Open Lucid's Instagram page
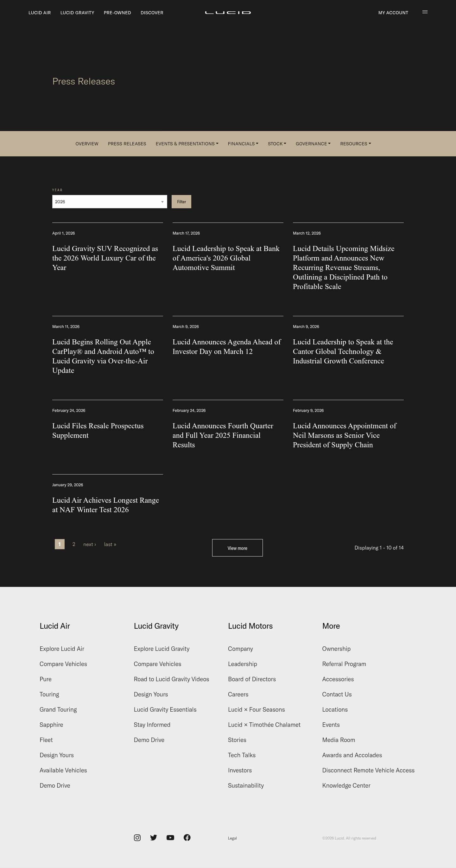 click(137, 837)
